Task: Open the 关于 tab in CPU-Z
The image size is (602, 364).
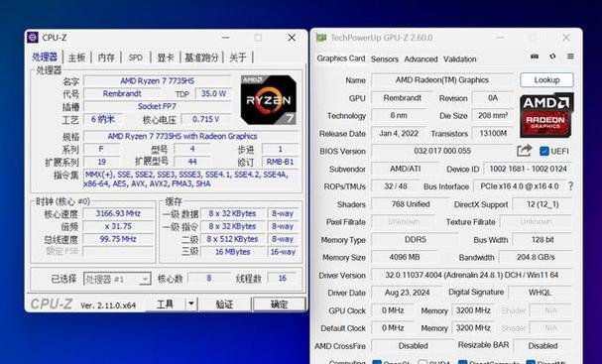Action: coord(238,58)
